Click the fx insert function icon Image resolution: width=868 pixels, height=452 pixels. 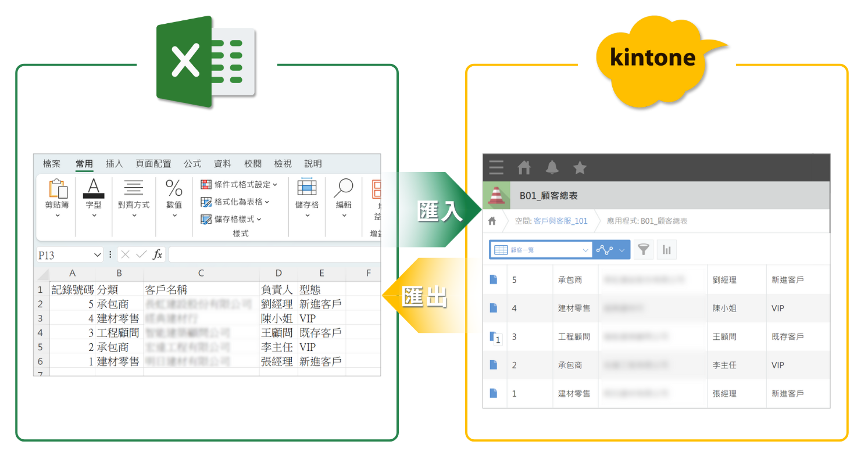[x=158, y=254]
